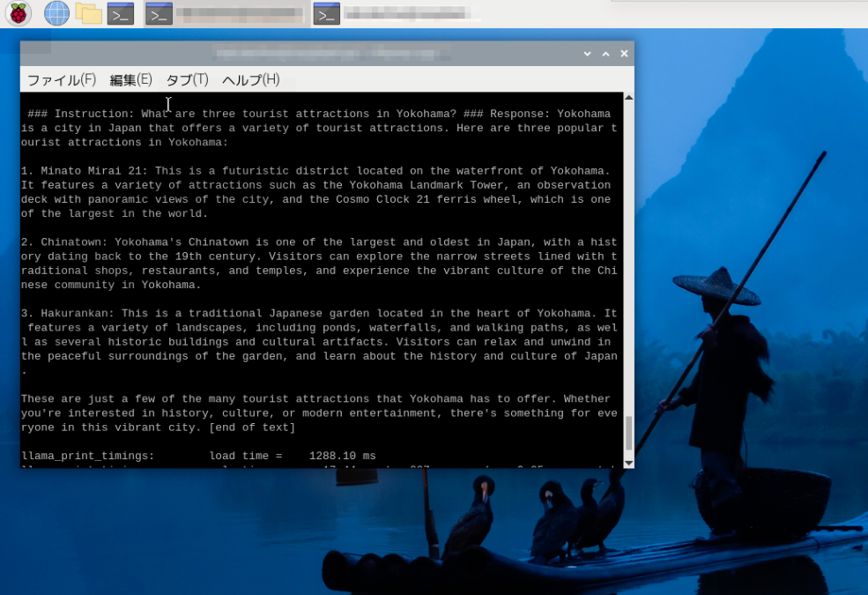The width and height of the screenshot is (868, 595).
Task: Open the file manager folder icon
Action: (x=88, y=13)
